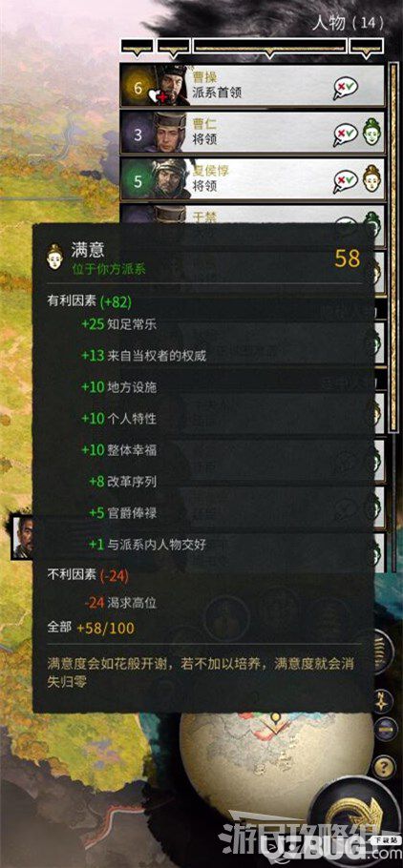This screenshot has height=868, width=403.
Task: Select the partially hidden 于禁 character row
Action: (x=252, y=213)
